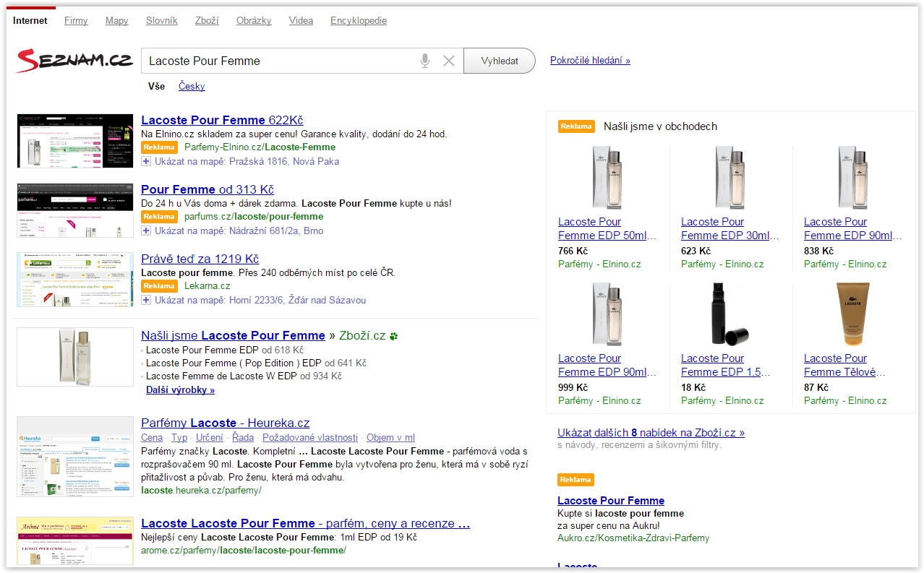Select the Cena filter link under Heureka
Viewport: 924px width, 573px height.
(152, 437)
